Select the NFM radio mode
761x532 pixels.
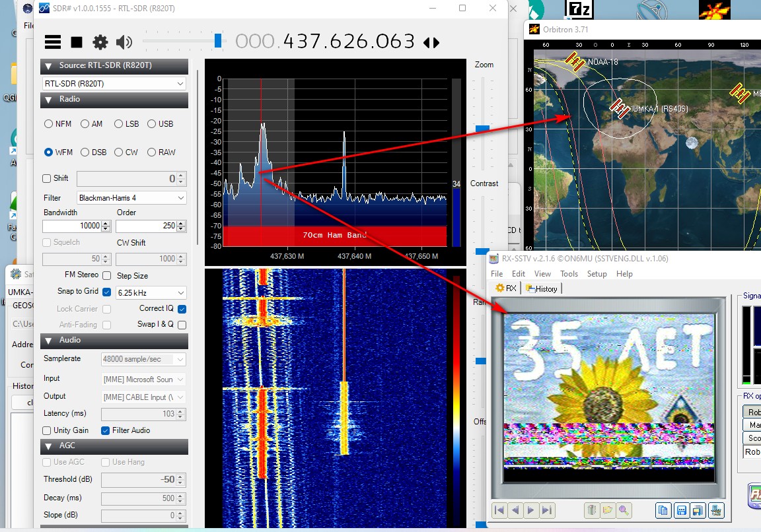pos(49,124)
